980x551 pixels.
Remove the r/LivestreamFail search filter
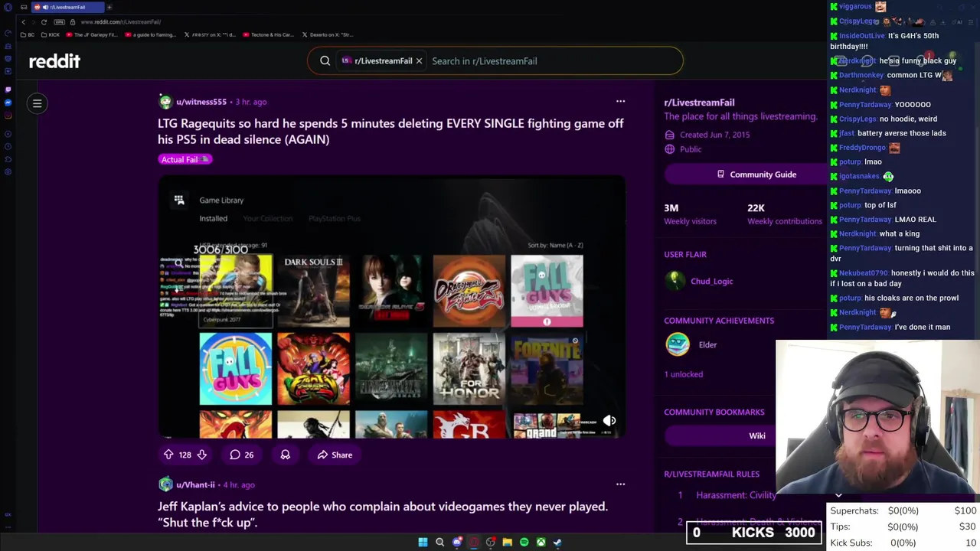click(x=419, y=60)
